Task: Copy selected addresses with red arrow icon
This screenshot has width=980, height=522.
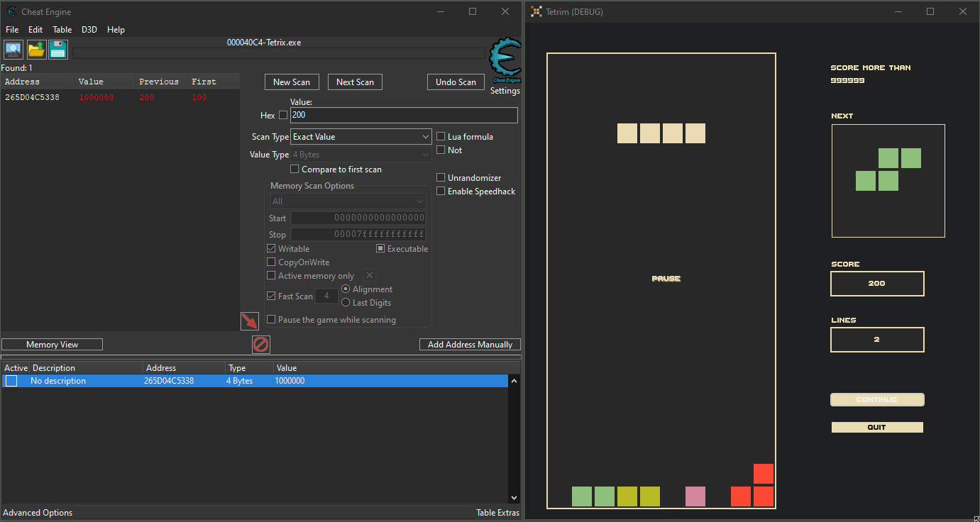Action: click(249, 321)
